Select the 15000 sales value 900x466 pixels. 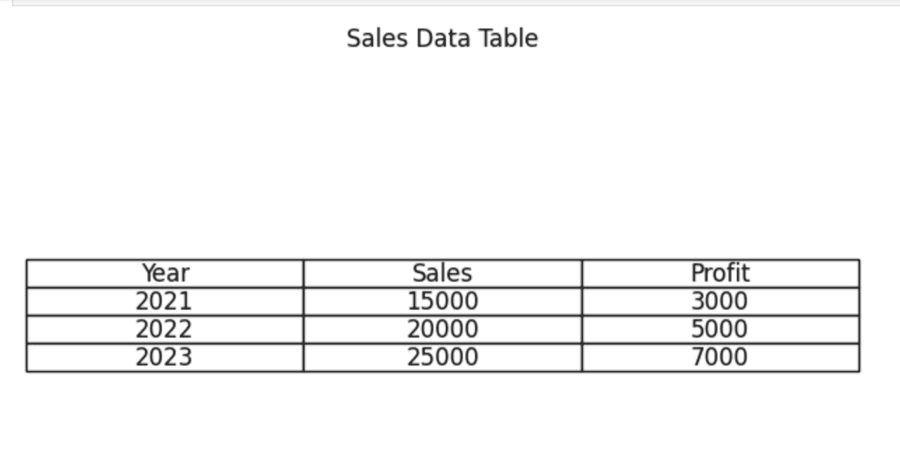(443, 301)
